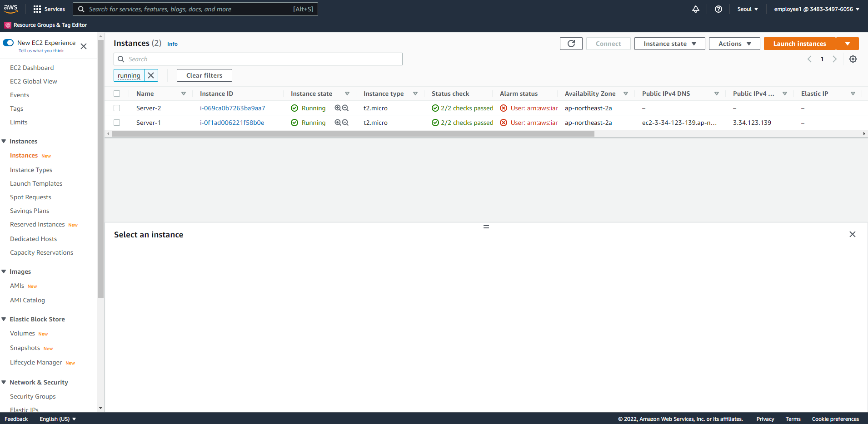The width and height of the screenshot is (868, 424).
Task: Check the Server-1 row checkbox
Action: point(117,123)
